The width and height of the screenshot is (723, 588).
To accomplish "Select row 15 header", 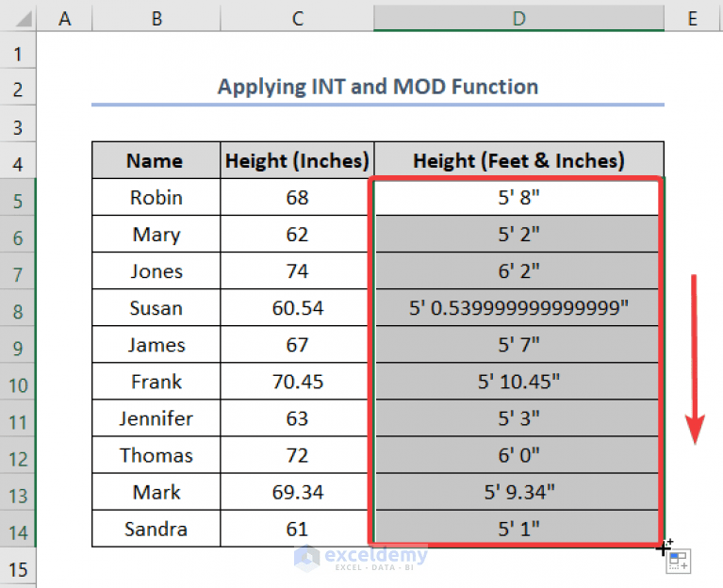I will click(x=18, y=568).
